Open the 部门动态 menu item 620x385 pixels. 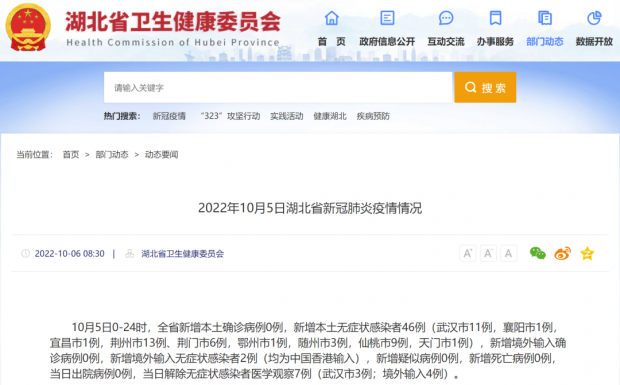(x=545, y=42)
